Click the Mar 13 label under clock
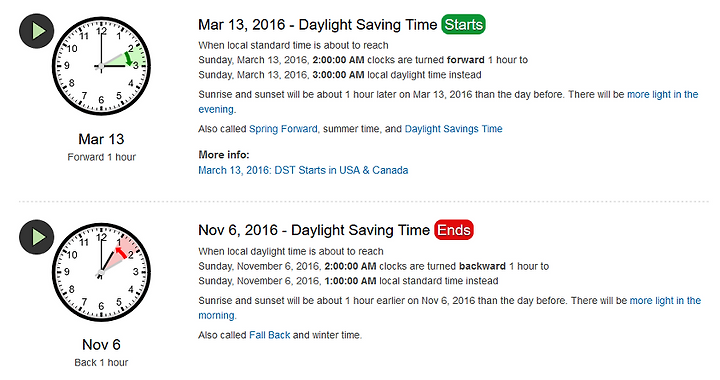Image resolution: width=720 pixels, height=380 pixels. click(101, 139)
